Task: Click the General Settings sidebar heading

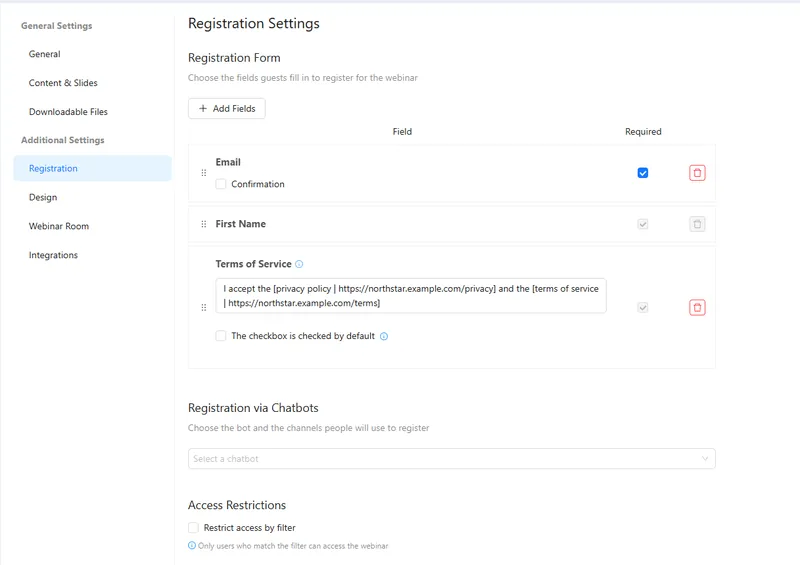Action: 57,26
